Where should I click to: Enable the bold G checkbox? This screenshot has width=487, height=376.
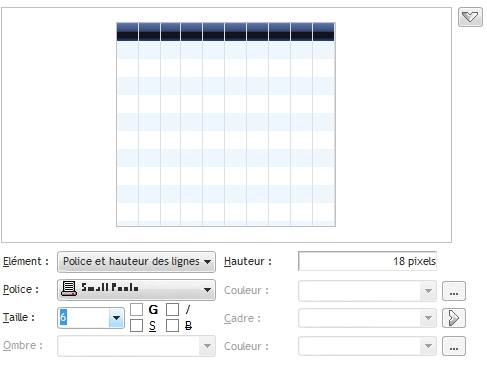[136, 309]
